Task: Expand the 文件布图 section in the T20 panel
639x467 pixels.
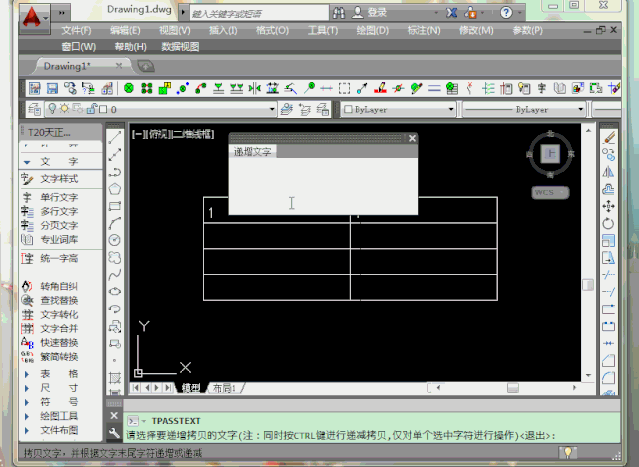Action: (27, 430)
